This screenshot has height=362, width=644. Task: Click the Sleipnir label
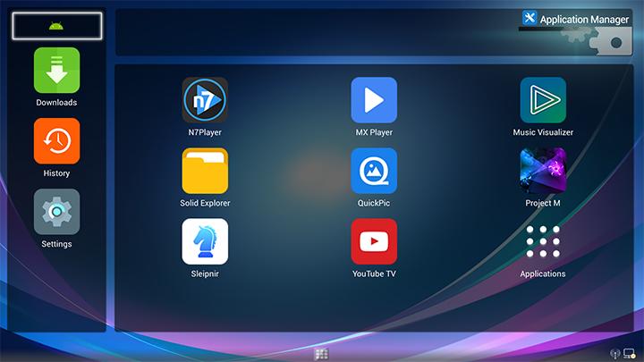pos(205,274)
